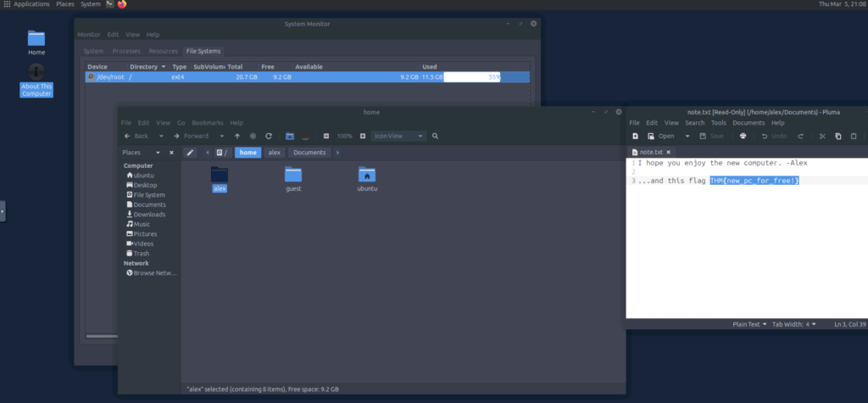This screenshot has height=403, width=868.
Task: Toggle the location edit pencil button
Action: 191,153
